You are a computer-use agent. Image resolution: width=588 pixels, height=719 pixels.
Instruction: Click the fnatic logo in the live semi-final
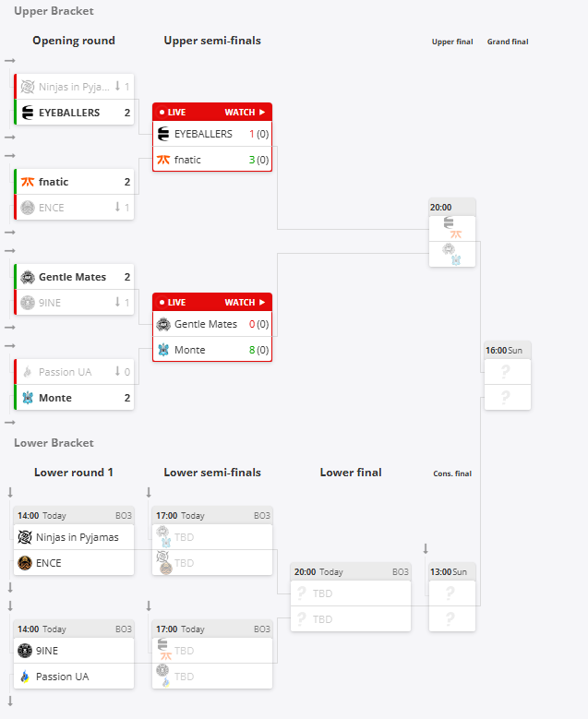pos(163,160)
